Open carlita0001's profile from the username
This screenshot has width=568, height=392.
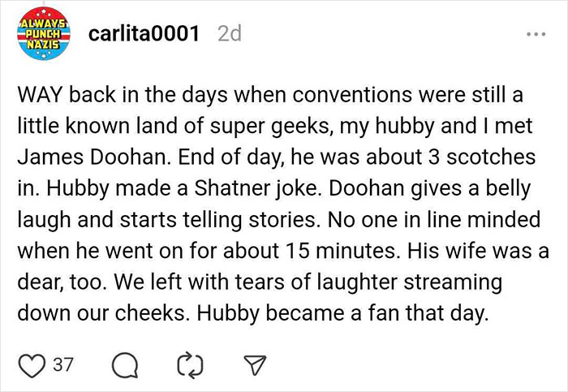click(x=142, y=37)
